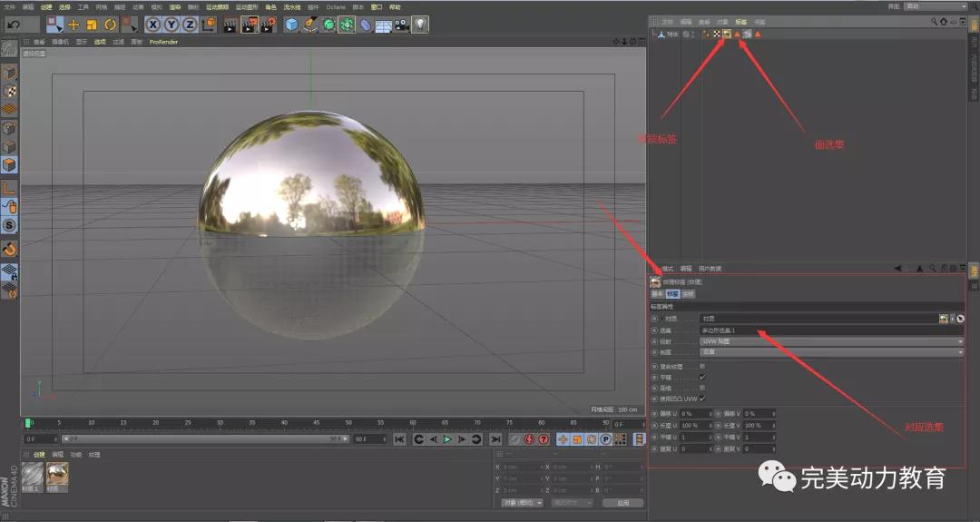Click the Light object icon

click(420, 25)
